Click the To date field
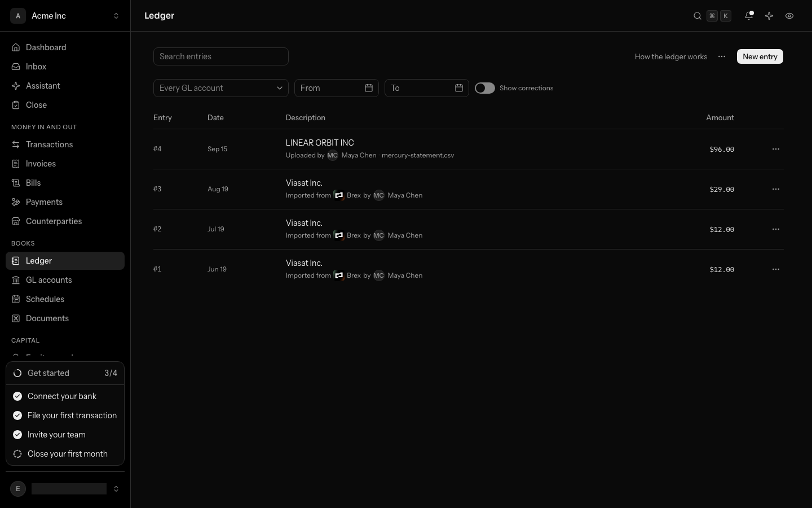Image resolution: width=812 pixels, height=508 pixels. pyautogui.click(x=427, y=88)
